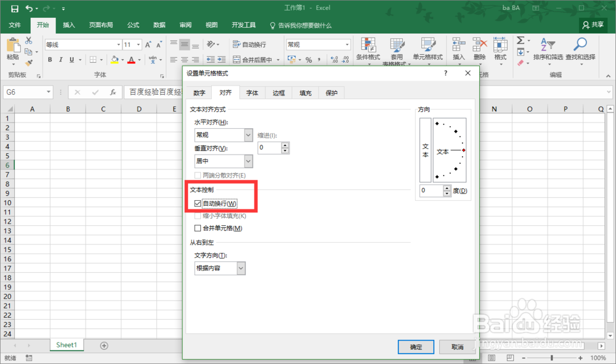Open the font size dropdown 11
This screenshot has width=616, height=364.
pyautogui.click(x=138, y=45)
